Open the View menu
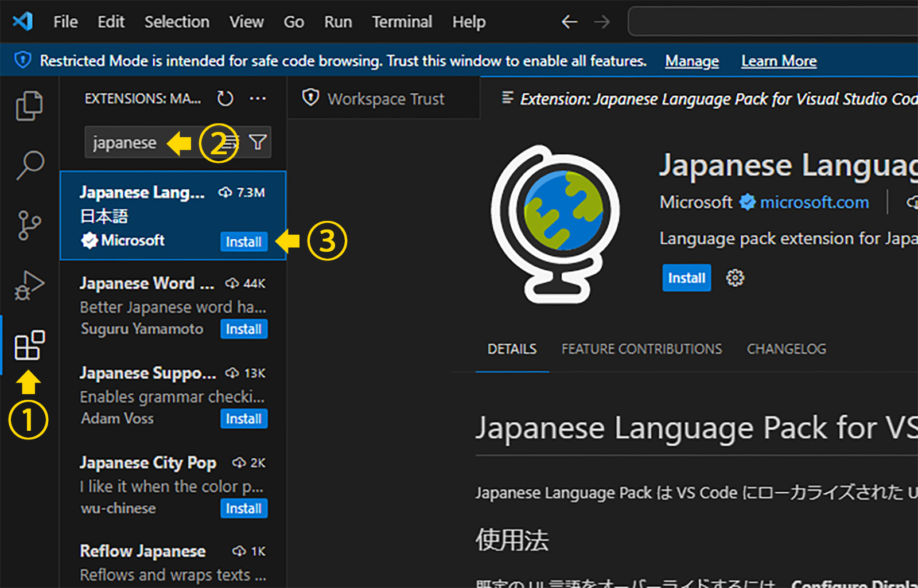Viewport: 918px width, 588px height. click(247, 22)
